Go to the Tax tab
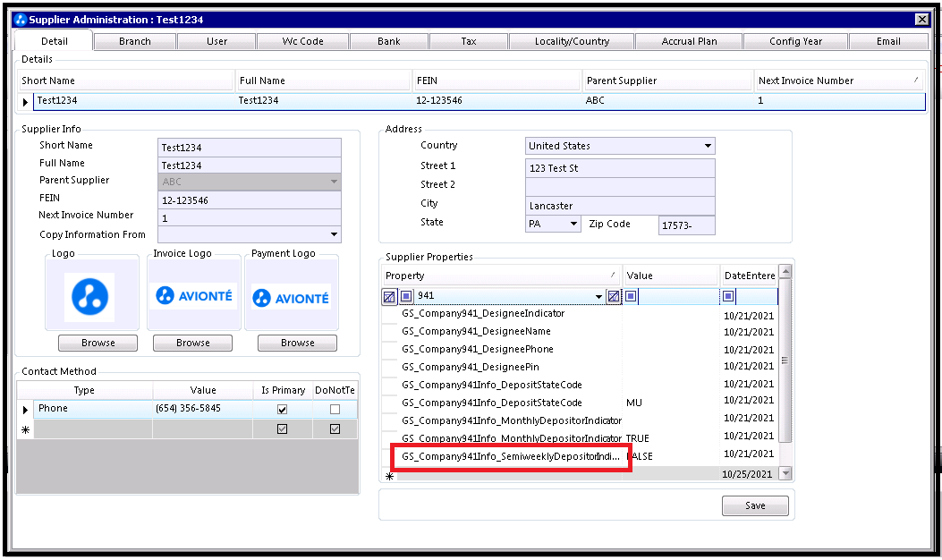The height and width of the screenshot is (560, 942). (x=469, y=41)
